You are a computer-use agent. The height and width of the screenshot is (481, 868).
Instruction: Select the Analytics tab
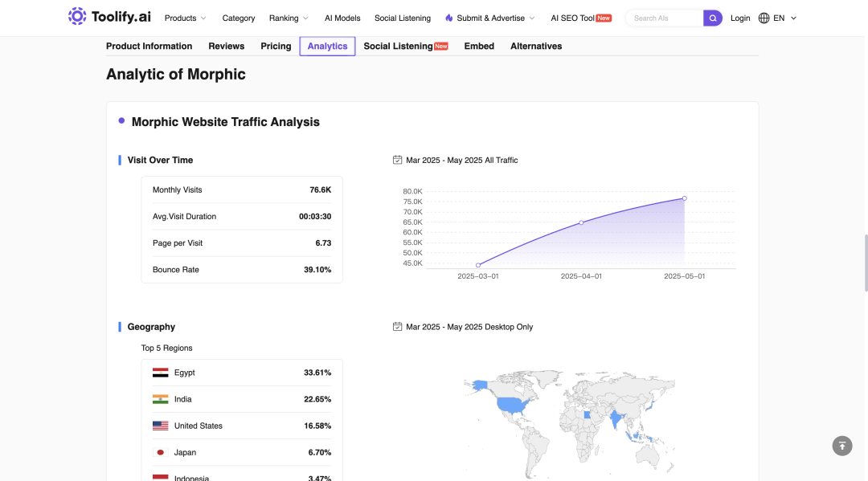click(327, 46)
